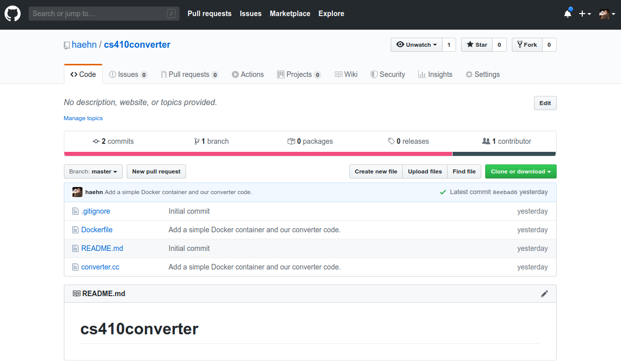Screen dimensions: 621x364
Task: Click the Find file button
Action: coord(464,171)
